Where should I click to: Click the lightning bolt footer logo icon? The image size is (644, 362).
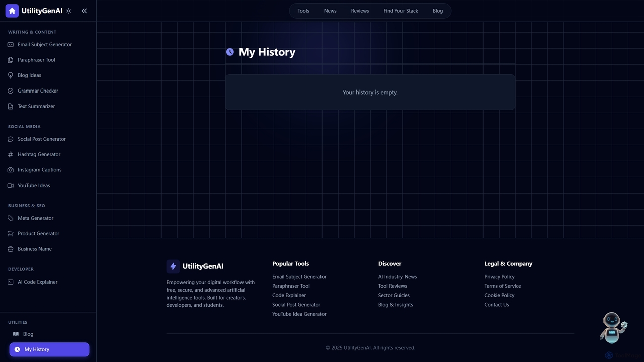(x=173, y=266)
